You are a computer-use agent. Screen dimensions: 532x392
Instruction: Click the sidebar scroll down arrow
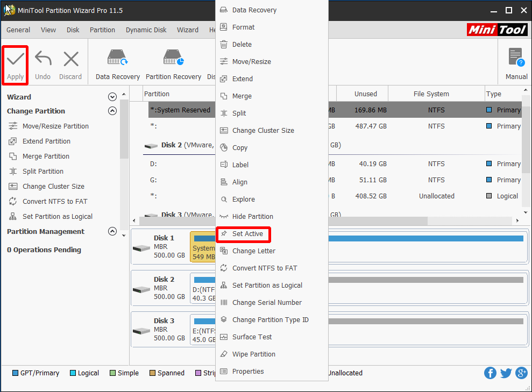coord(124,236)
